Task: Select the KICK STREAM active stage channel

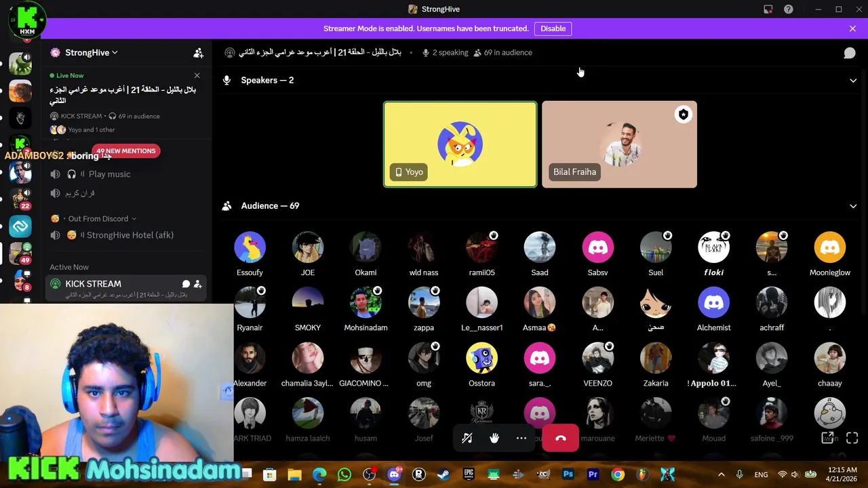Action: 127,288
